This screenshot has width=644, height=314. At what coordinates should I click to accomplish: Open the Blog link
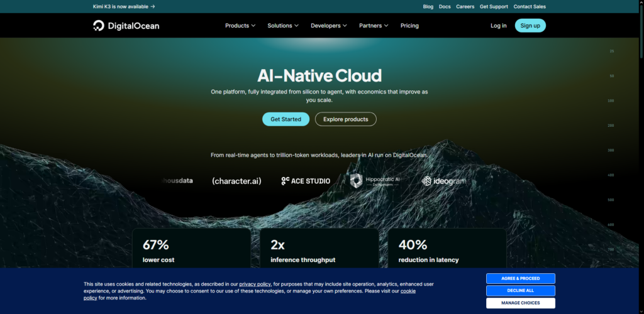(x=428, y=6)
